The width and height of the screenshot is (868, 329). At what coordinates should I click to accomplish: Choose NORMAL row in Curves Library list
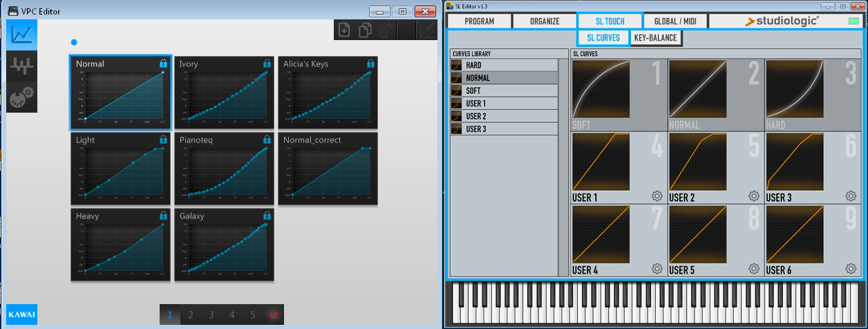[x=504, y=78]
